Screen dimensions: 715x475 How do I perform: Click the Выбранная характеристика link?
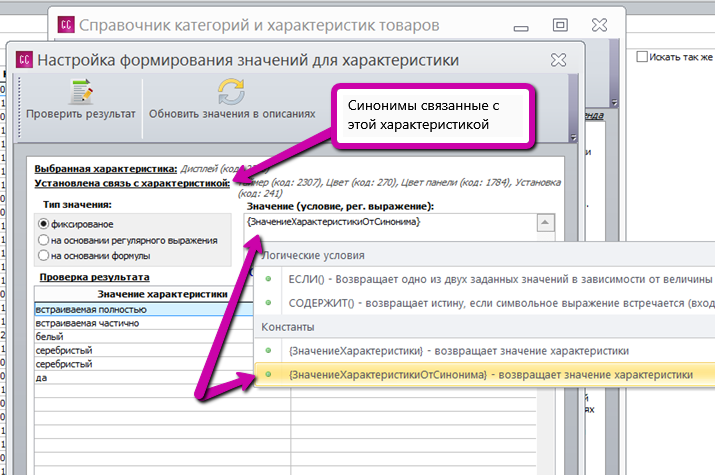point(106,169)
